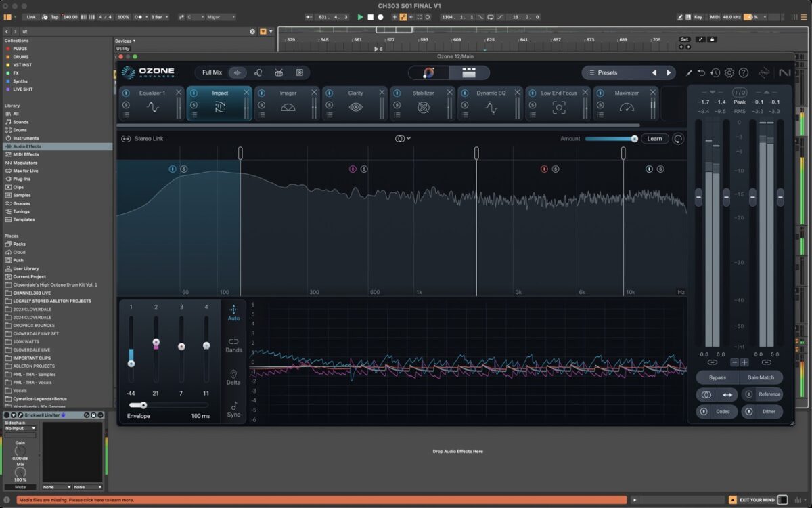Select the Low End Focus module
Image resolution: width=812 pixels, height=508 pixels.
point(559,107)
